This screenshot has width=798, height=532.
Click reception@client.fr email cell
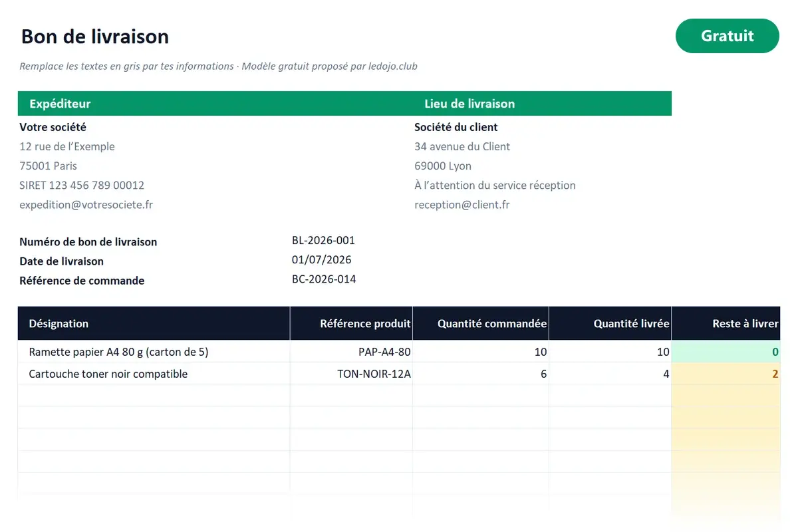click(x=462, y=205)
